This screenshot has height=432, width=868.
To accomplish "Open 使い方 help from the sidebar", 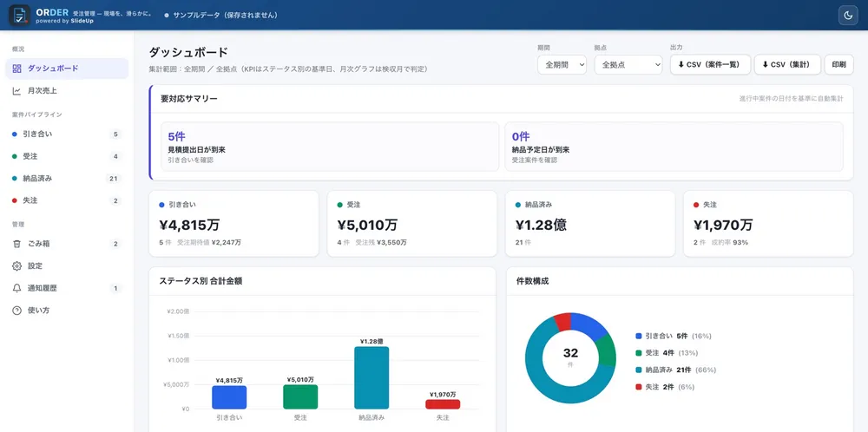I will pos(67,311).
